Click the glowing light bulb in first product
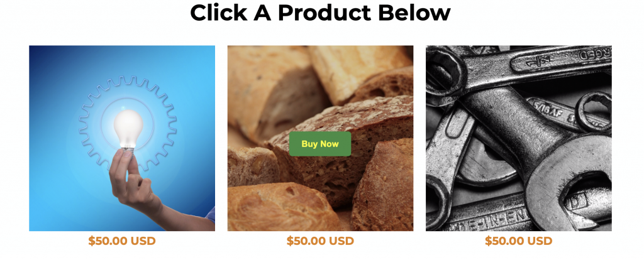Viewport: 644px width, 260px height. [x=128, y=128]
